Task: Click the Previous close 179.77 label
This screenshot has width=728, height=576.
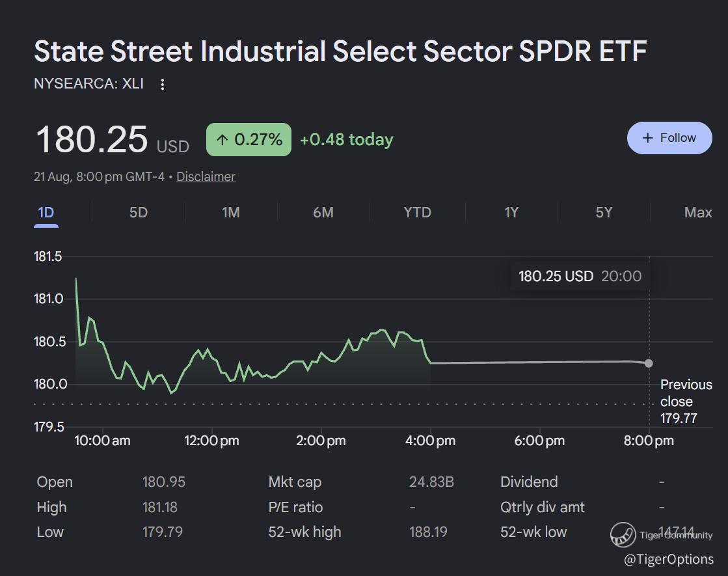Action: coord(686,402)
